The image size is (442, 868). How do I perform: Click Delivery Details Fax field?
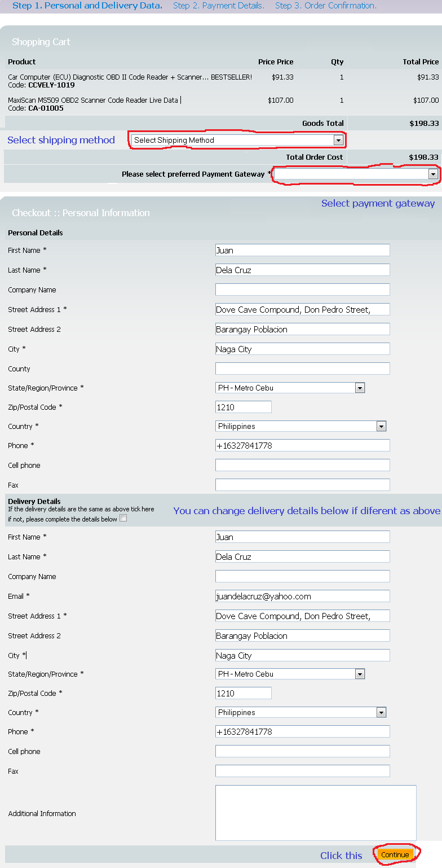pos(303,771)
